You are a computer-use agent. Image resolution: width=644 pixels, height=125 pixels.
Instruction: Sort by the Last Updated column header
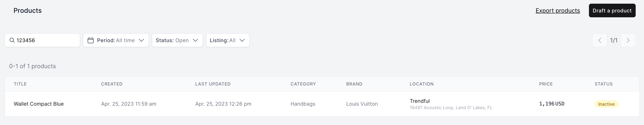[x=213, y=84]
